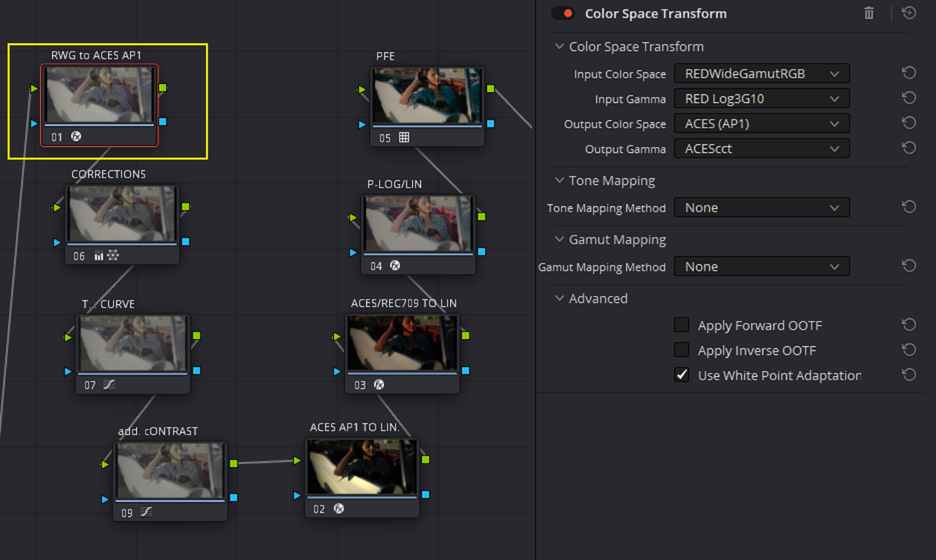The height and width of the screenshot is (560, 936).
Task: Open Output Color Space dropdown ACES (AP1)
Action: (762, 123)
